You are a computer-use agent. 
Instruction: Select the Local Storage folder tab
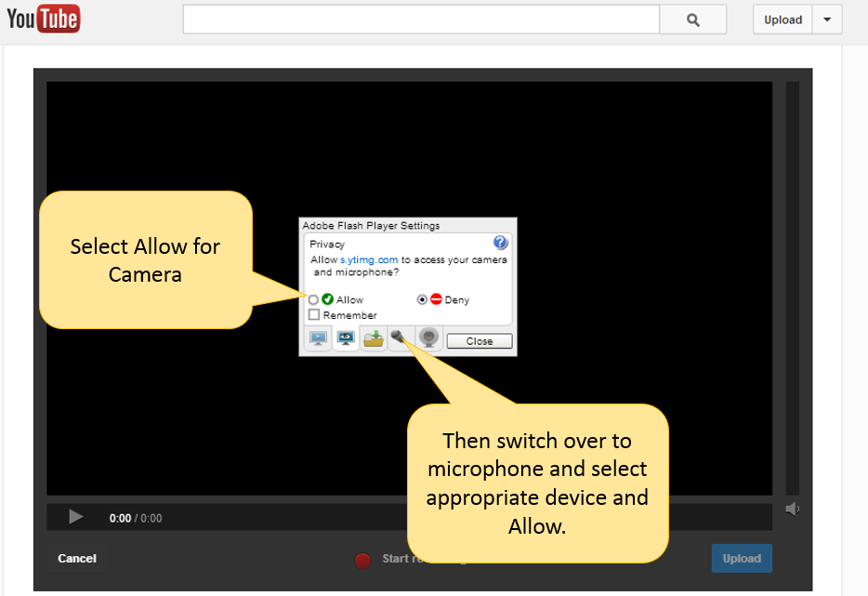[374, 338]
